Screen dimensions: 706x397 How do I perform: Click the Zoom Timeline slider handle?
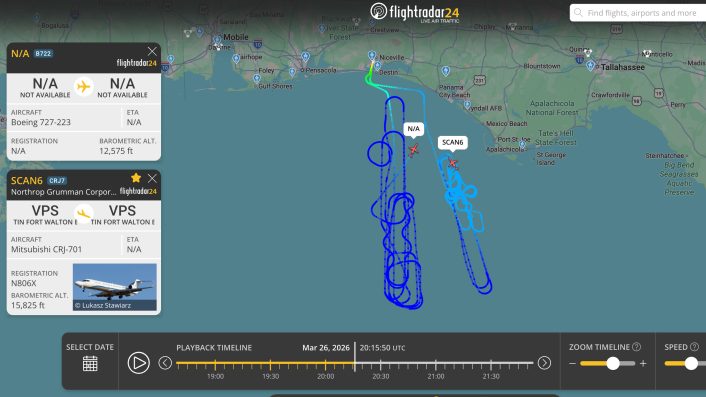coord(613,363)
